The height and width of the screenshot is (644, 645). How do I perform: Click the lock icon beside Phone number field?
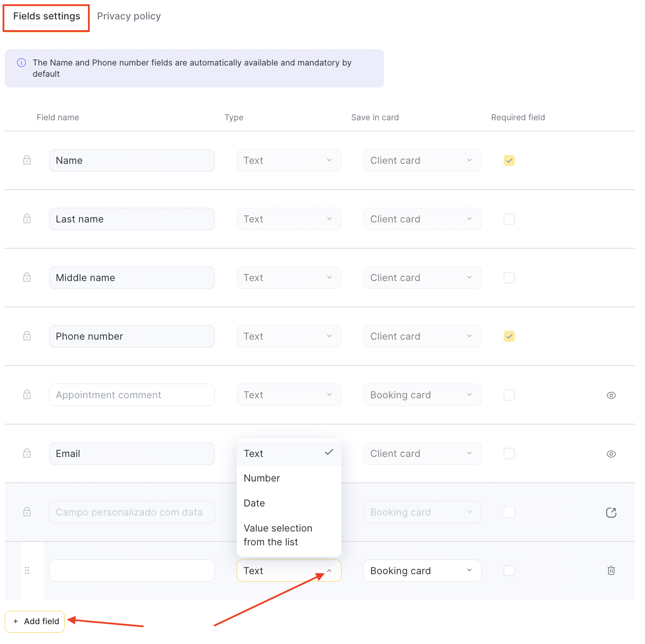pos(27,336)
